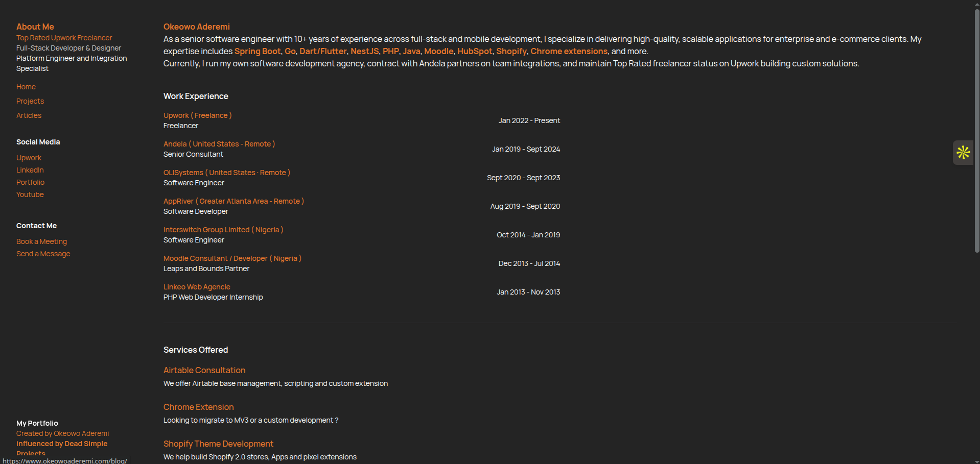Open the Youtube channel link

(30, 194)
